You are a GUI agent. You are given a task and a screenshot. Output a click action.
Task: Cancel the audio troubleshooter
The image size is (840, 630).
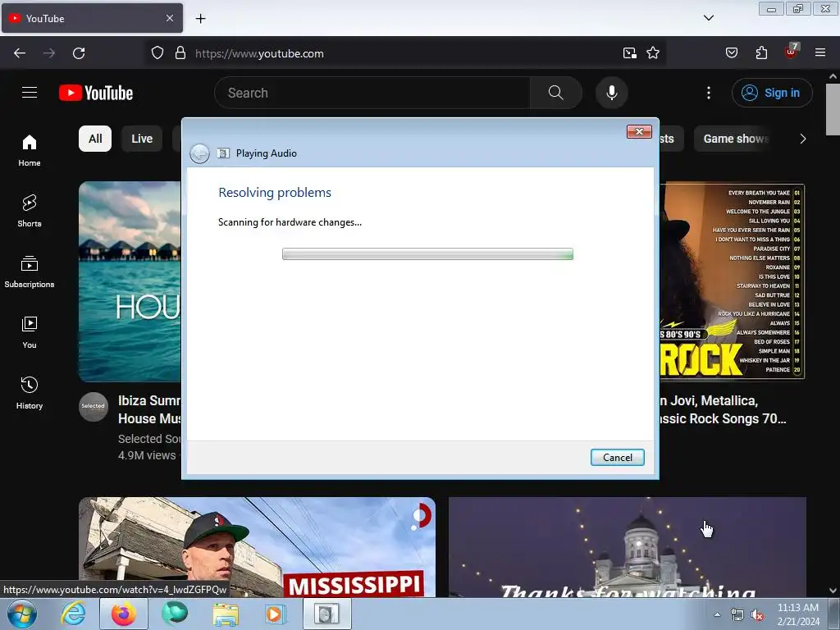(617, 458)
